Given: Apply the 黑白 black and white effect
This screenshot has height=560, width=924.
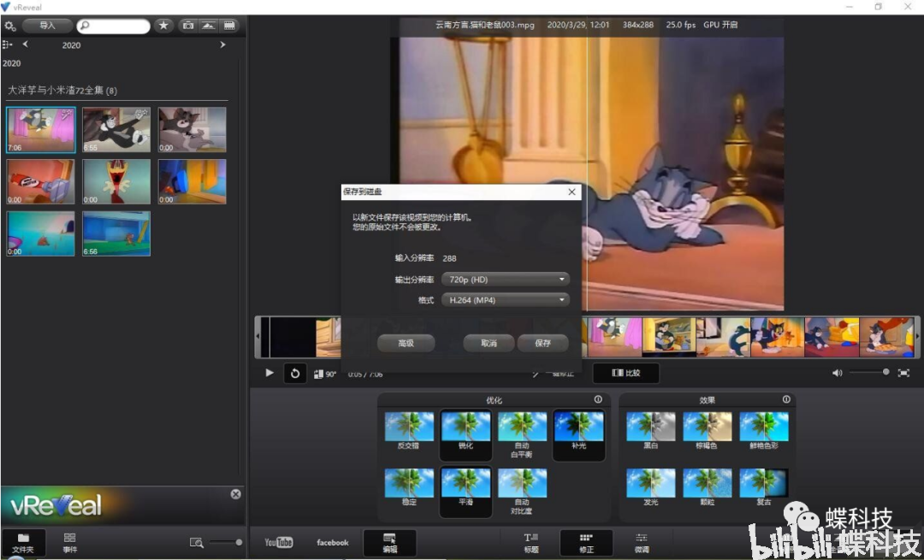Looking at the screenshot, I should pyautogui.click(x=650, y=431).
